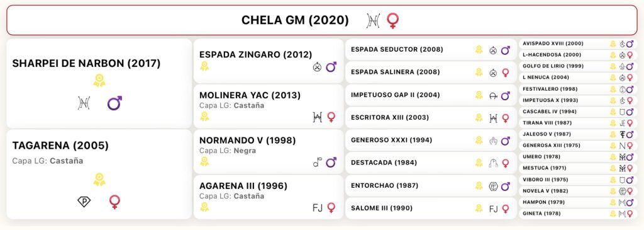Click the yellow rosette on NORMANDO V card
Screen dimensions: 644x230
[x=204, y=161]
